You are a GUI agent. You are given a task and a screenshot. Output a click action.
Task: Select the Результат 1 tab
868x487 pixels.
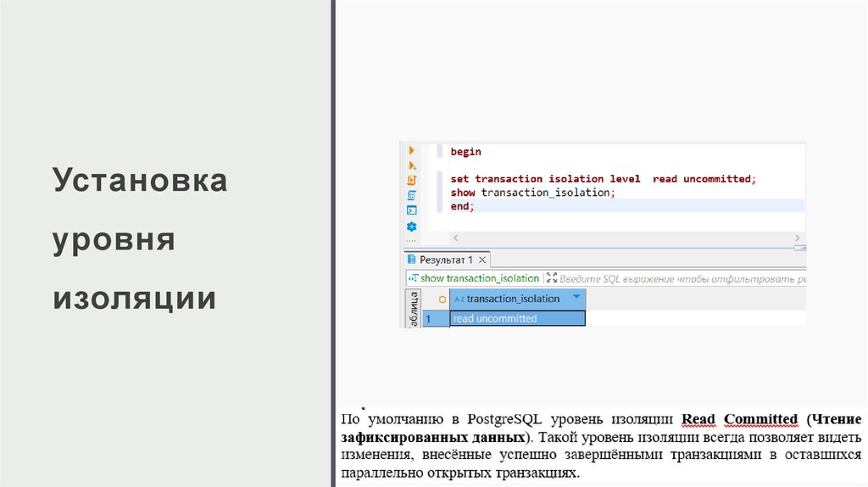tap(446, 260)
